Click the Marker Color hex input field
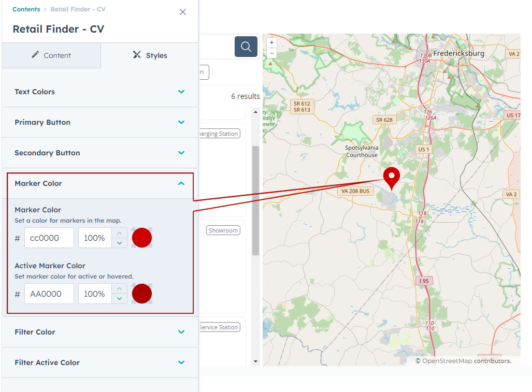Screen dimensions: 532x392 [x=49, y=238]
